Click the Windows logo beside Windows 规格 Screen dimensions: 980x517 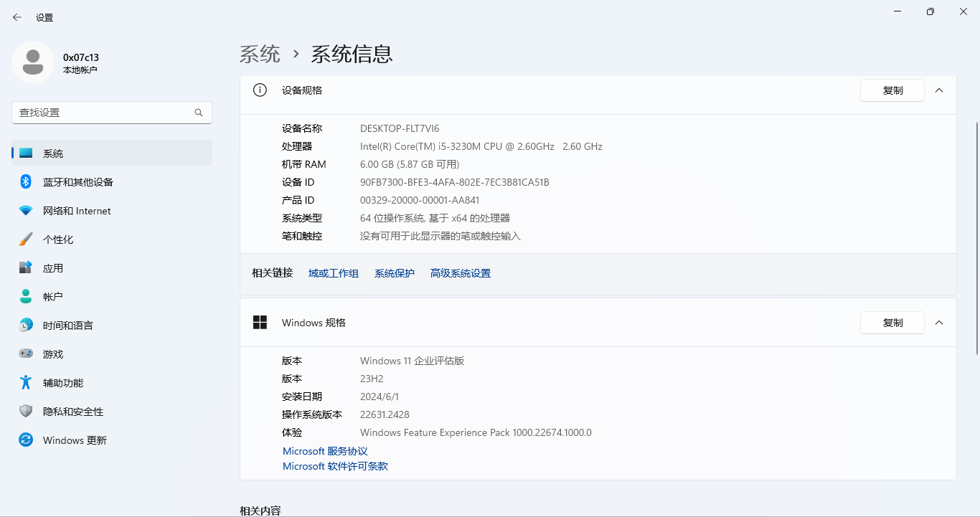click(x=260, y=323)
